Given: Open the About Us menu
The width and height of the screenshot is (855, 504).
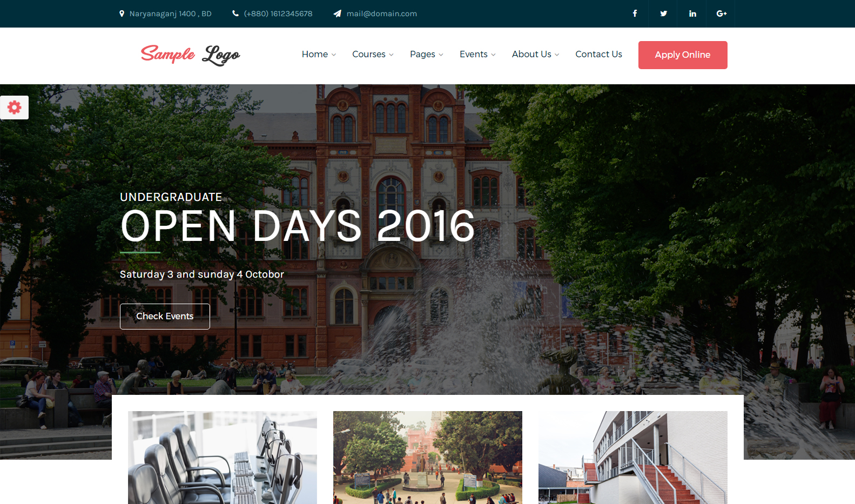Looking at the screenshot, I should [x=535, y=54].
